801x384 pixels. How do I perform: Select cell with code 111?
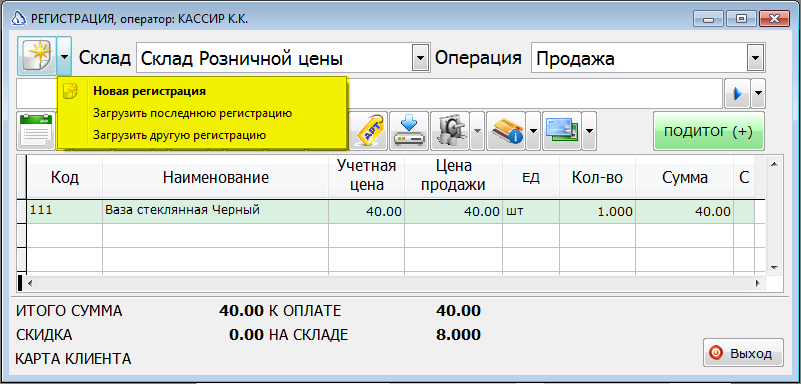[x=64, y=211]
